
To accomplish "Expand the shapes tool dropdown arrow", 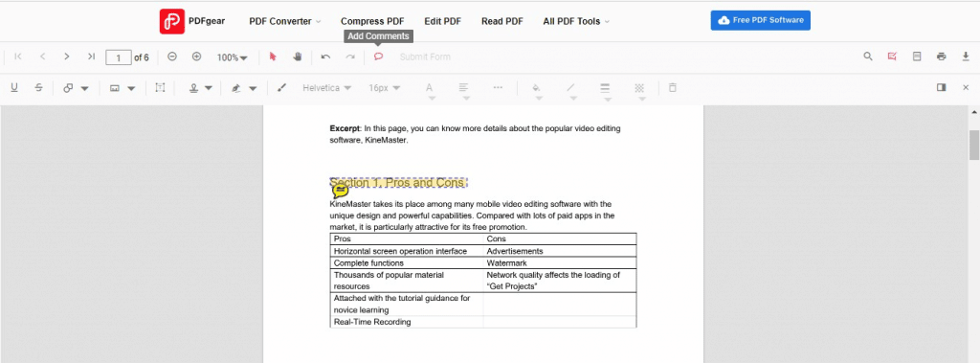I will click(84, 88).
